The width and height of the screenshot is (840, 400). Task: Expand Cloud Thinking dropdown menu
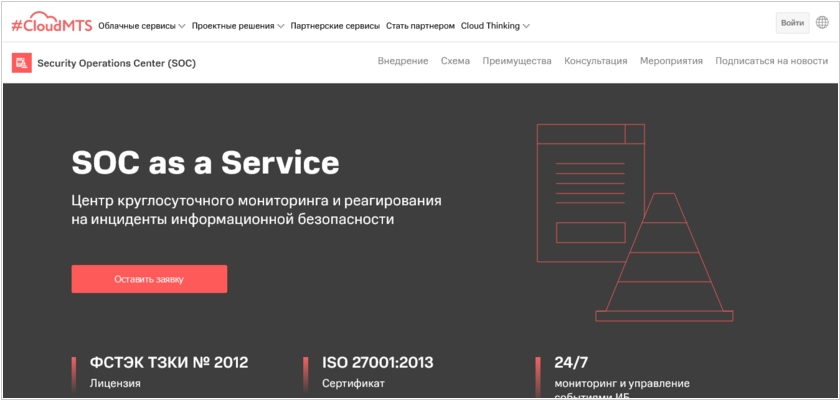(495, 26)
